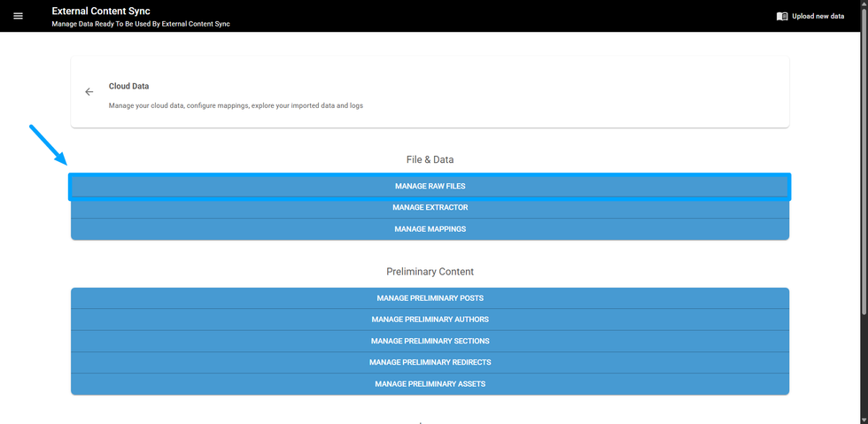This screenshot has height=424, width=868.
Task: Click the External Content Sync title
Action: [x=101, y=11]
